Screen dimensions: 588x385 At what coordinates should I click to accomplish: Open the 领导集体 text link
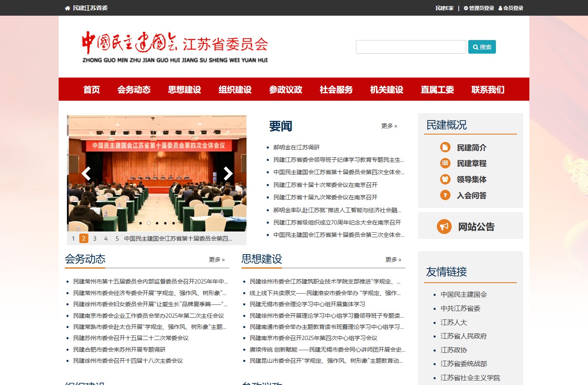point(472,180)
